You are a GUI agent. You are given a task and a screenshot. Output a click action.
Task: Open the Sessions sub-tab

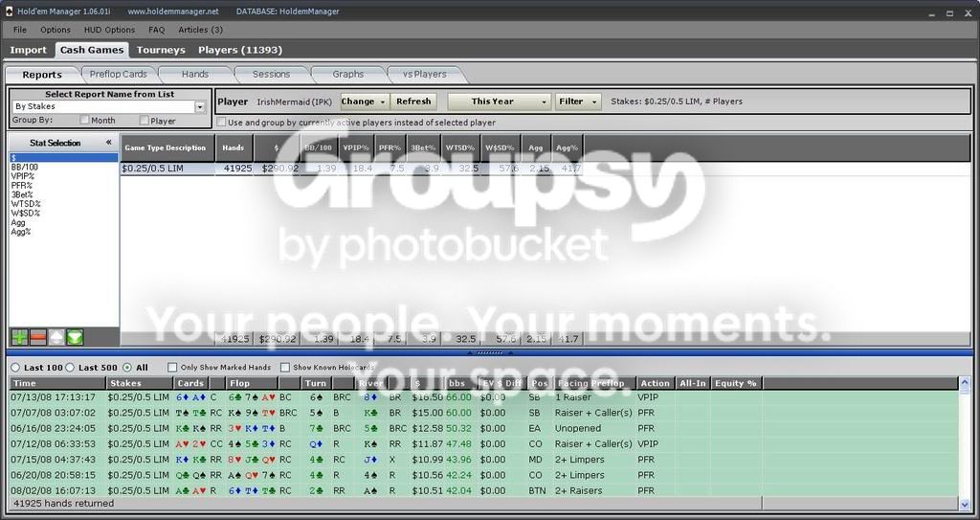[271, 74]
